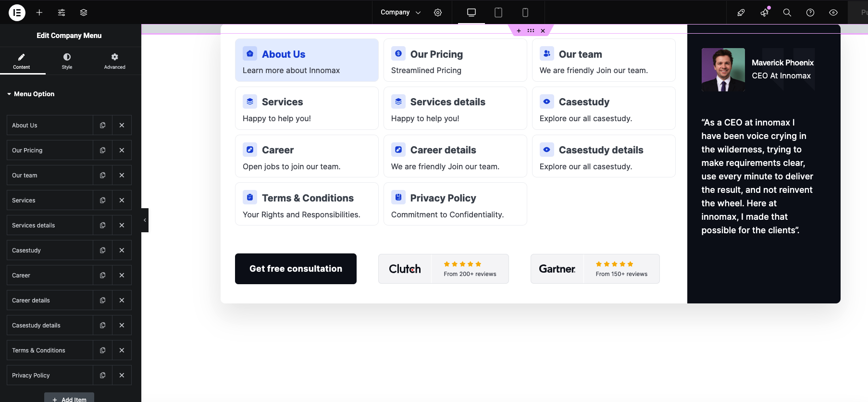Open Site Settings sliders icon

[62, 13]
